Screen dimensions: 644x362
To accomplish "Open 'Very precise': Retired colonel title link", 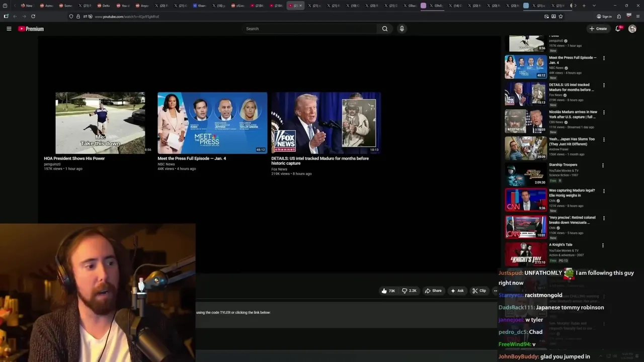I will [x=572, y=220].
